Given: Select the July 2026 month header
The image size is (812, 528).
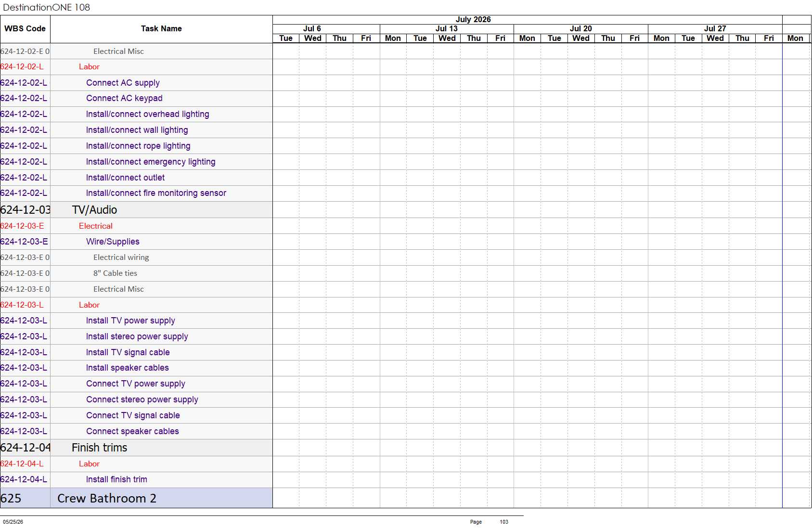Looking at the screenshot, I should click(473, 20).
